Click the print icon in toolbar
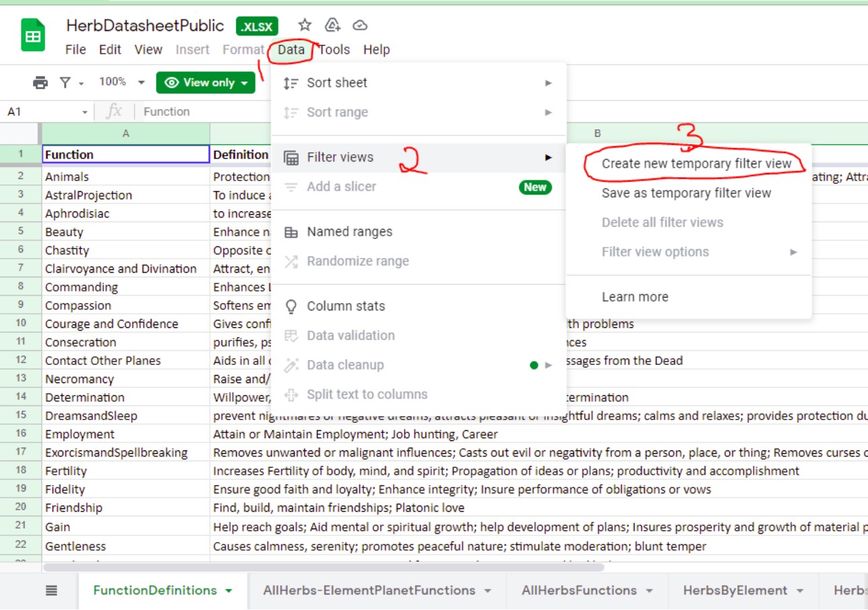This screenshot has height=610, width=868. [40, 83]
